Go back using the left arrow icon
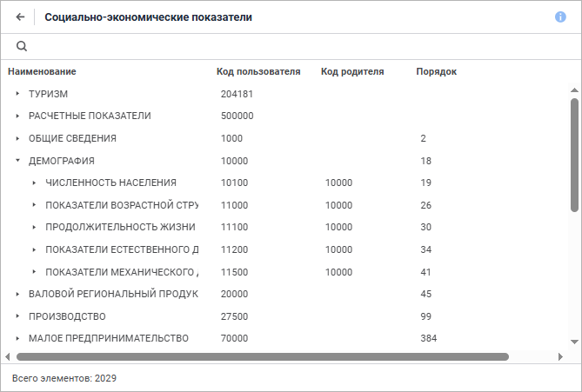This screenshot has height=392, width=582. 20,17
